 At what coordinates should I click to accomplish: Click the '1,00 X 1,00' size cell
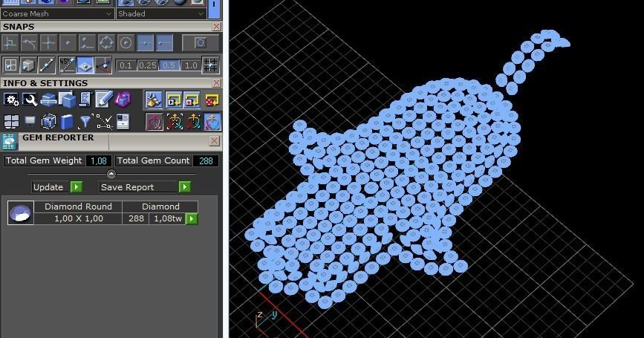[x=79, y=218]
